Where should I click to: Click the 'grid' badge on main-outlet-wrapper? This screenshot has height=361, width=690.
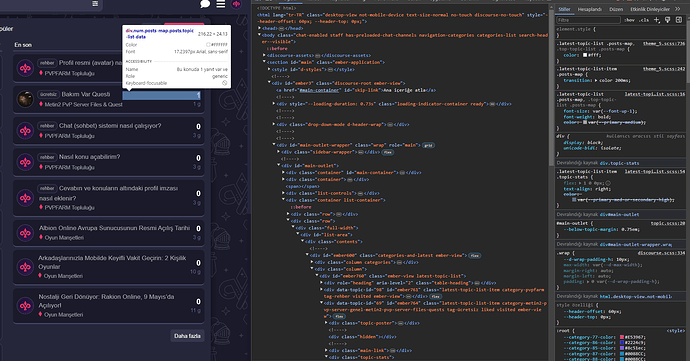[428, 145]
